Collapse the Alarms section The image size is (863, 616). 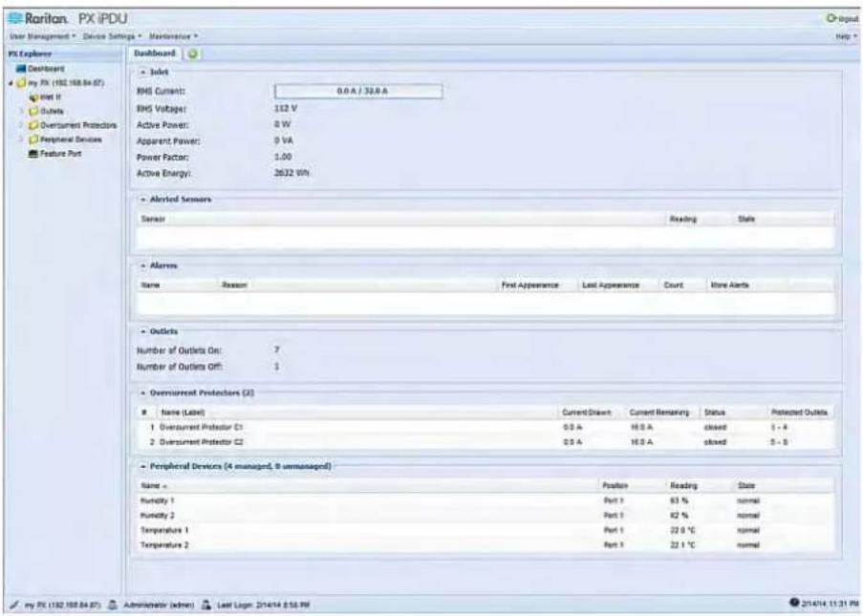[143, 266]
